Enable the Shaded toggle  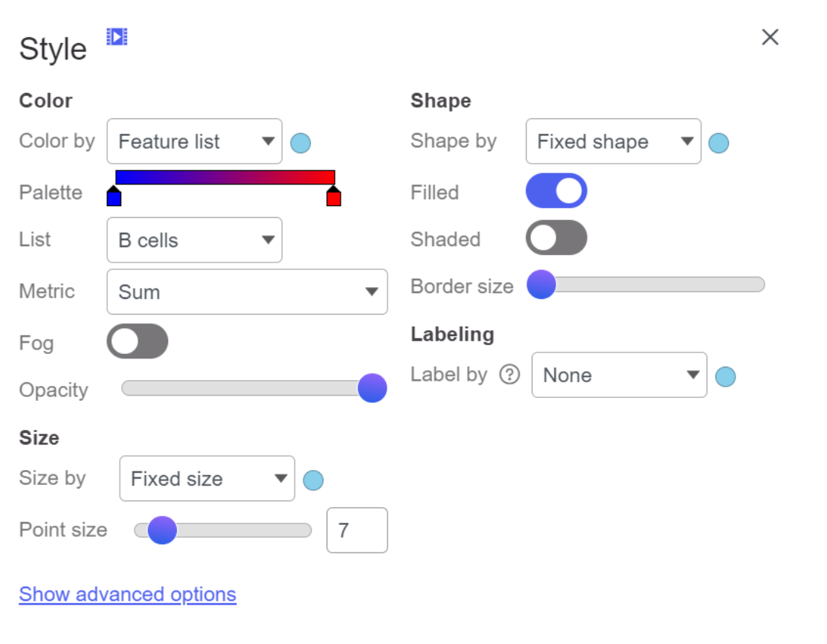(556, 237)
